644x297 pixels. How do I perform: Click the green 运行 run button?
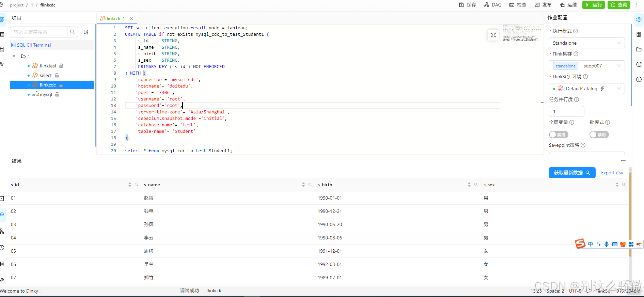point(594,5)
